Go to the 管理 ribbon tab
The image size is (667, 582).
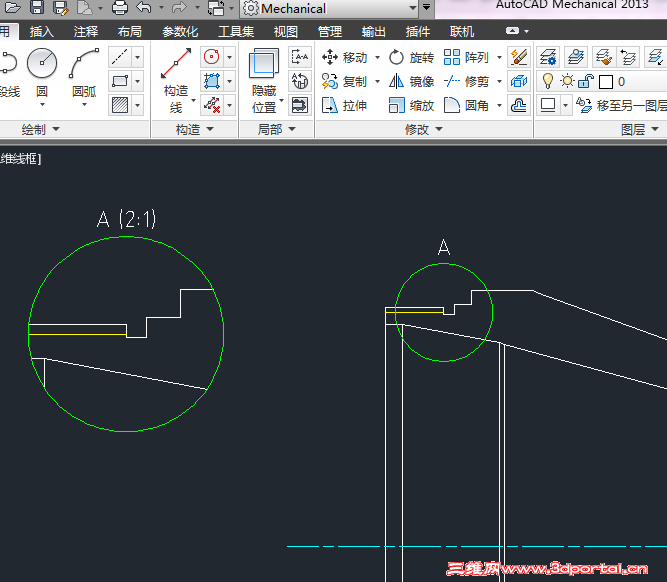[x=330, y=31]
